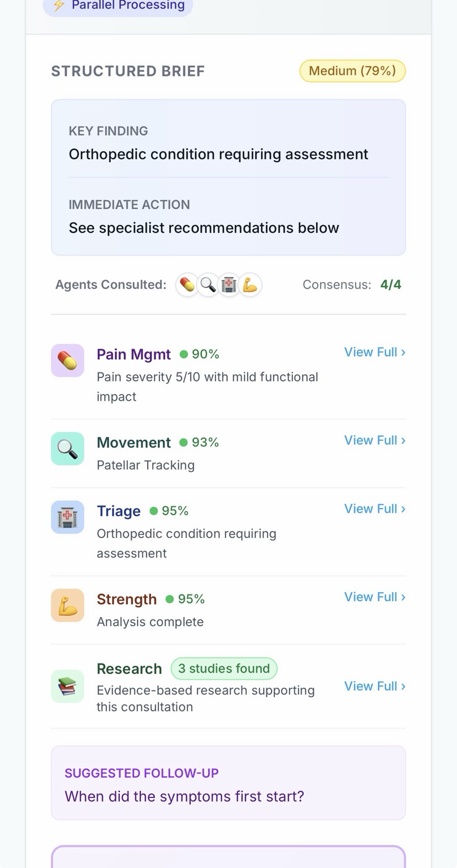Click the Triage hospital icon

67,517
